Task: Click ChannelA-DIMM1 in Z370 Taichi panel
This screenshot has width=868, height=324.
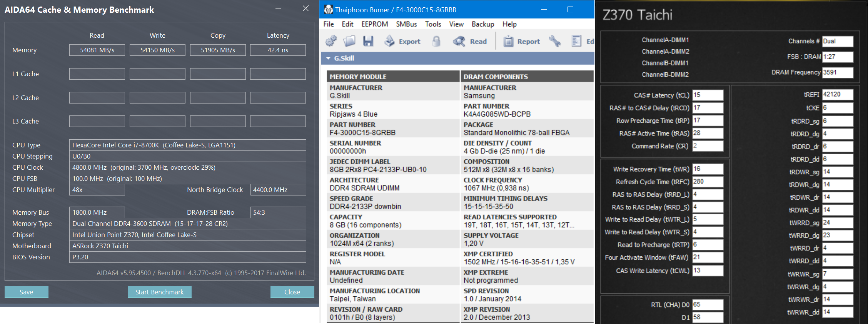Action: pos(665,40)
